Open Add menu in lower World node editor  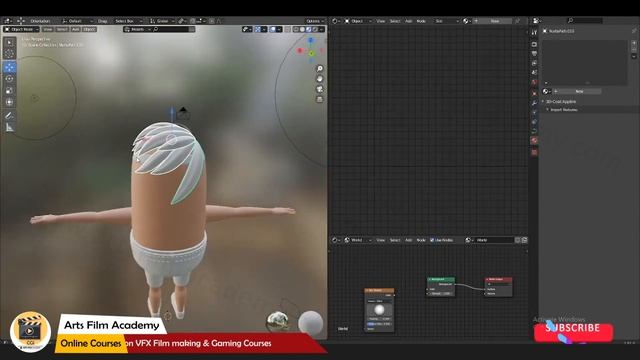[409, 240]
